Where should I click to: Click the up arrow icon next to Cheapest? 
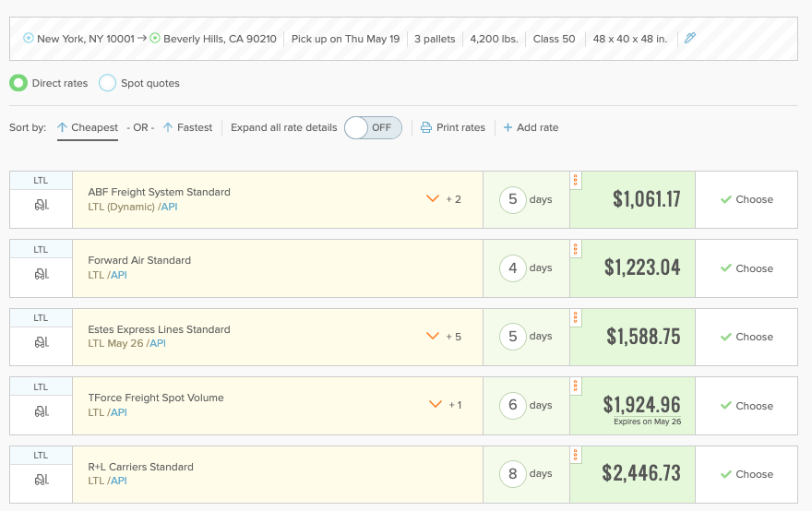(x=62, y=127)
